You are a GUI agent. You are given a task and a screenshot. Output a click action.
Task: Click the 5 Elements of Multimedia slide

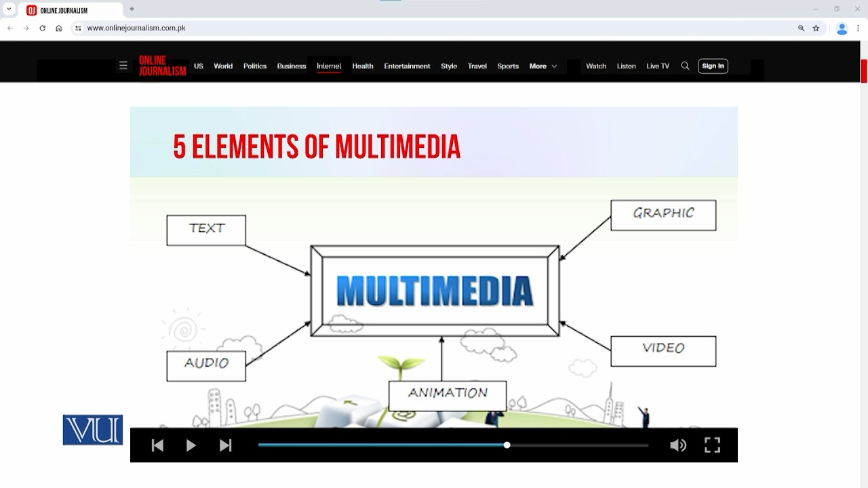434,267
